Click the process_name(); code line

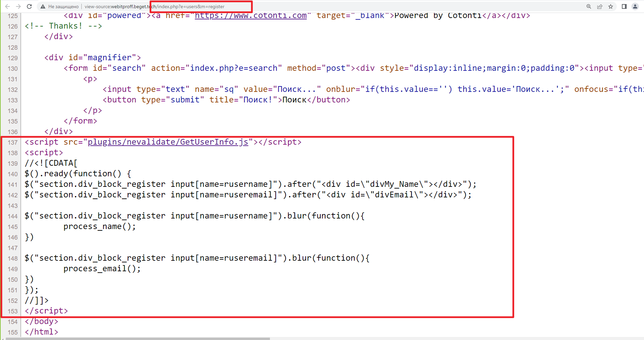[x=99, y=227]
